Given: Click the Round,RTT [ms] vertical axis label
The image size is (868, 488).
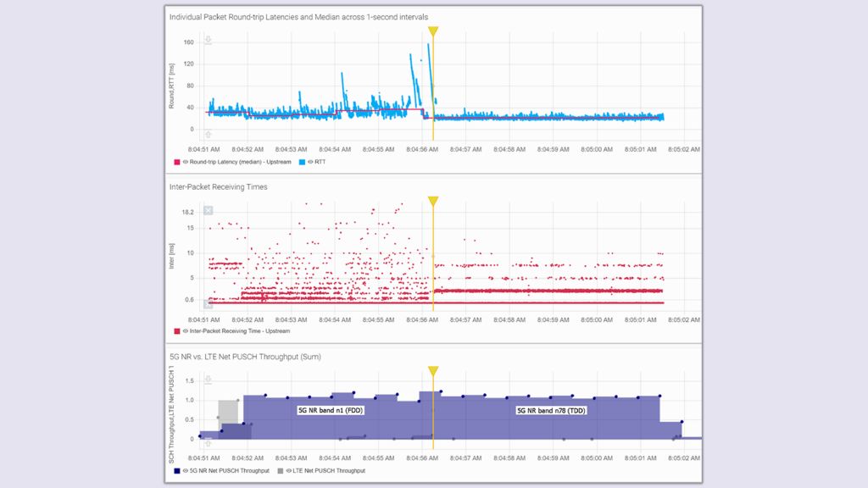Looking at the screenshot, I should click(x=174, y=85).
